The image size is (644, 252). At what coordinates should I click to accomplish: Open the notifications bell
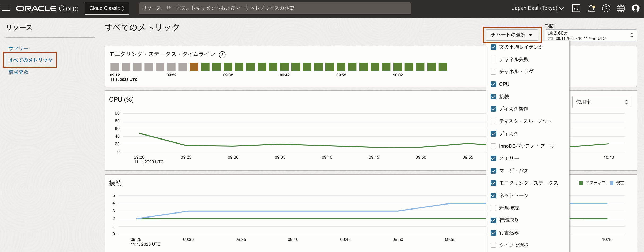click(591, 8)
